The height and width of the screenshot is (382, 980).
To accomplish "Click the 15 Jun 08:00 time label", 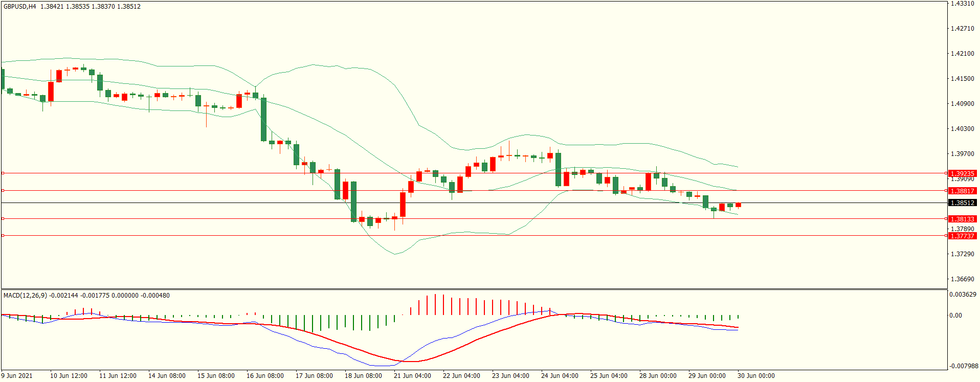I will 216,376.
